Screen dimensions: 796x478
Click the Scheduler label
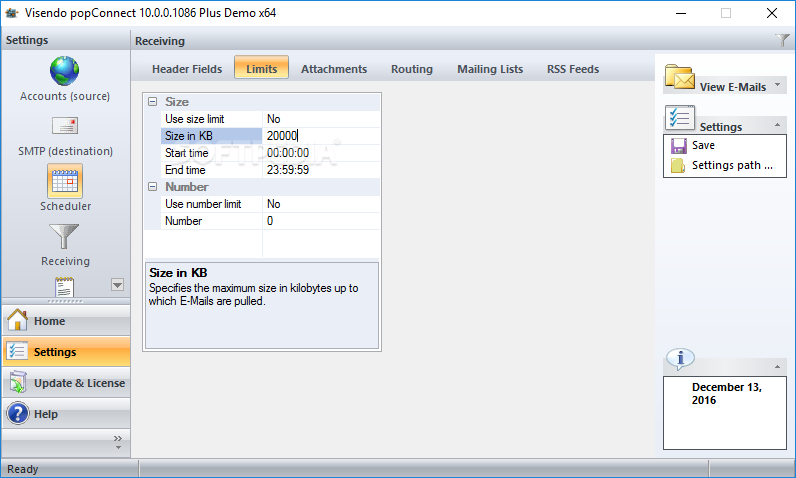tap(65, 206)
